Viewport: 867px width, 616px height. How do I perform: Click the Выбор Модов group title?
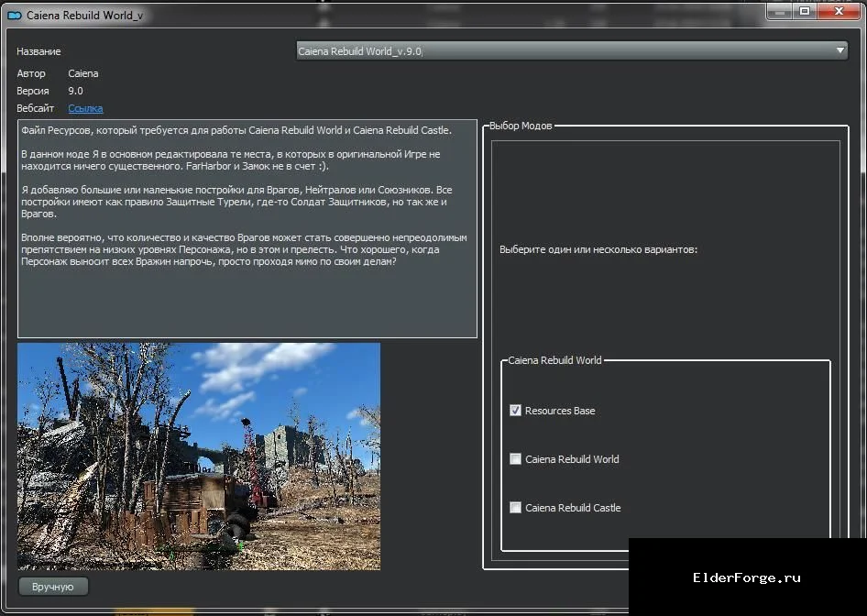521,126
